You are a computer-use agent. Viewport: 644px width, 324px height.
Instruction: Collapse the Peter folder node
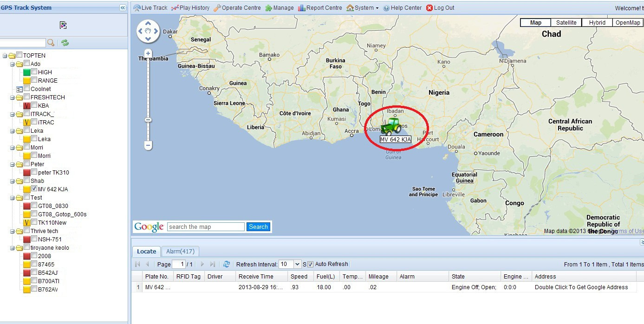[x=12, y=164]
